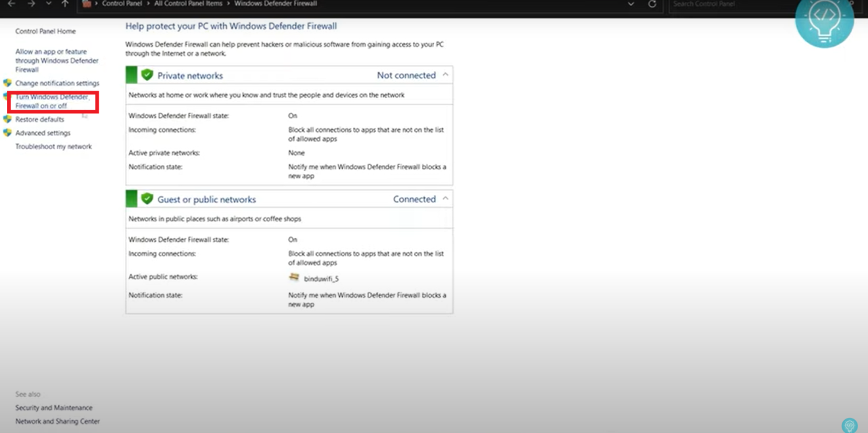Viewport: 868px width, 433px height.
Task: Open Troubleshoot my network
Action: (53, 147)
